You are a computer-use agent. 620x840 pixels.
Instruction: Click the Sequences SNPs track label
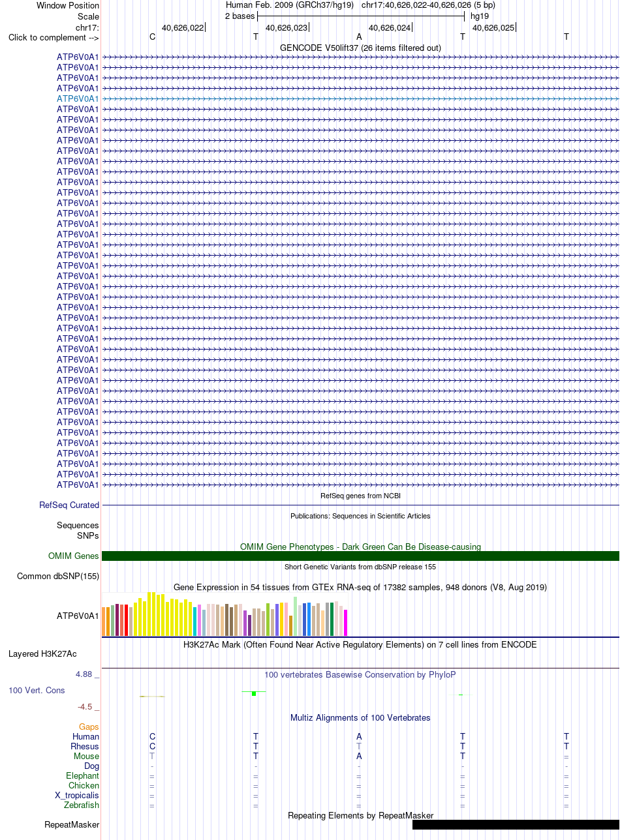click(x=78, y=530)
